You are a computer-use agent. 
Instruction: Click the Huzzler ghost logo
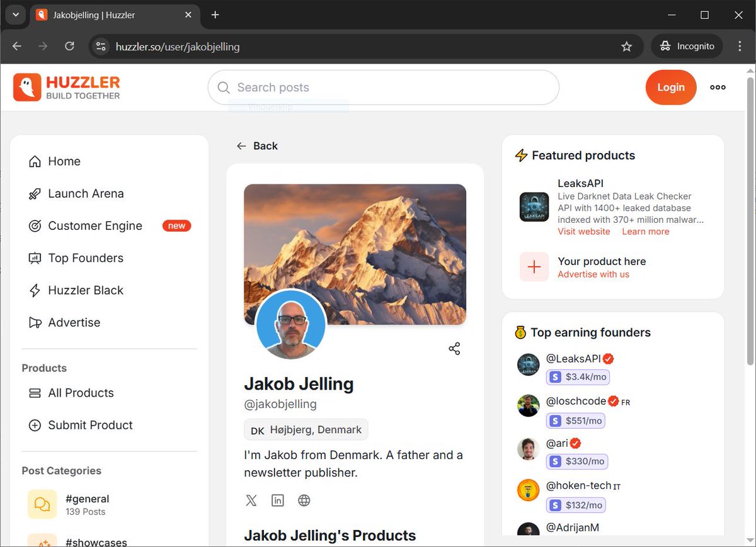[27, 87]
